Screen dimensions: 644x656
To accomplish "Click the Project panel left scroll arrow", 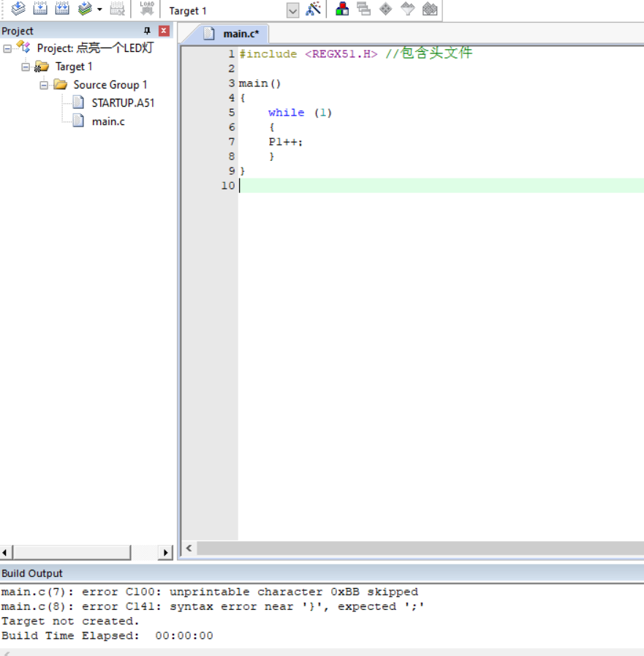I will pos(5,553).
